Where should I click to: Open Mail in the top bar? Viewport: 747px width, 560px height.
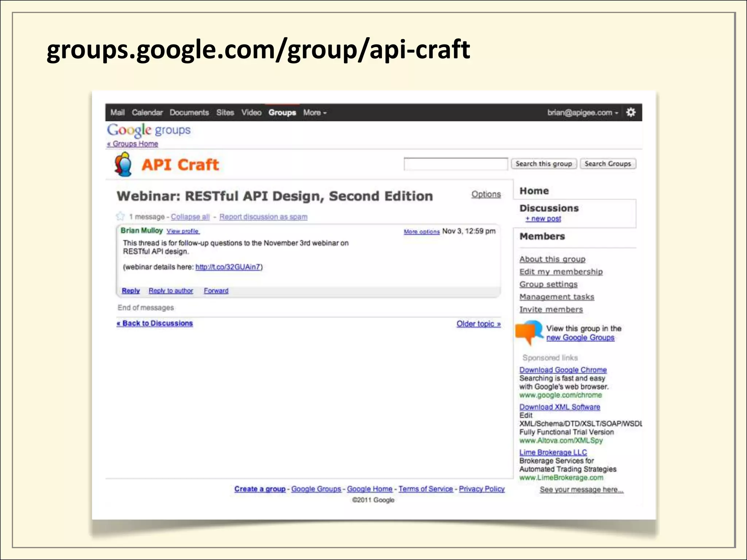coord(117,113)
